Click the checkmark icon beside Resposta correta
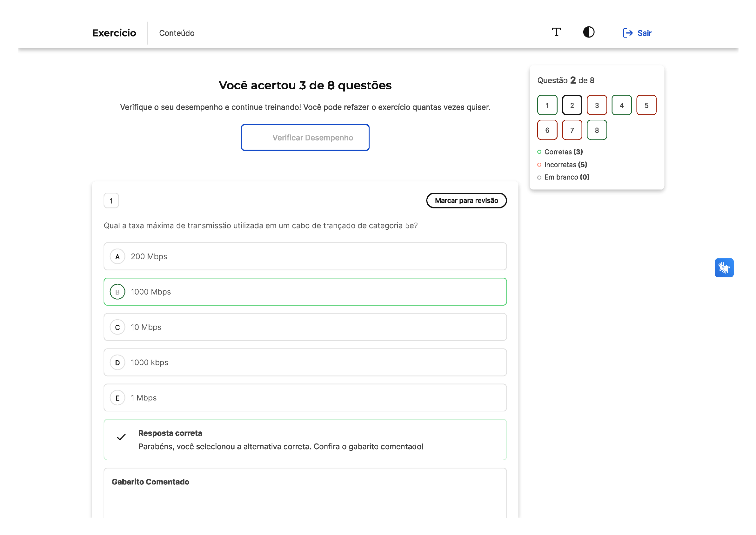756x535 pixels. [121, 437]
